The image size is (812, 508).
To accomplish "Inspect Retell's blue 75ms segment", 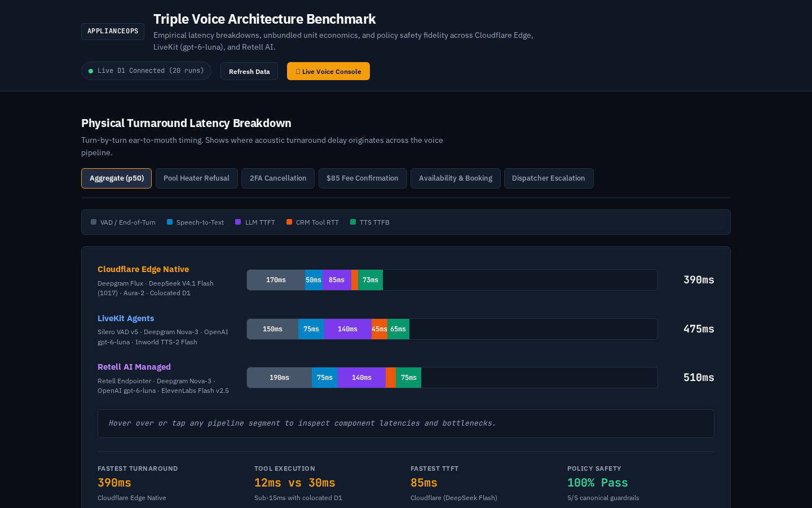I will coord(325,378).
